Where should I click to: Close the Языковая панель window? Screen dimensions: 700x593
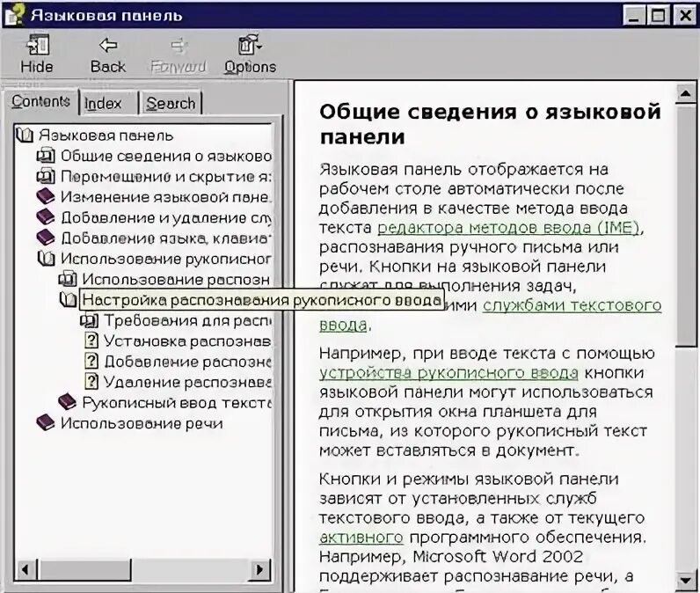(x=685, y=16)
